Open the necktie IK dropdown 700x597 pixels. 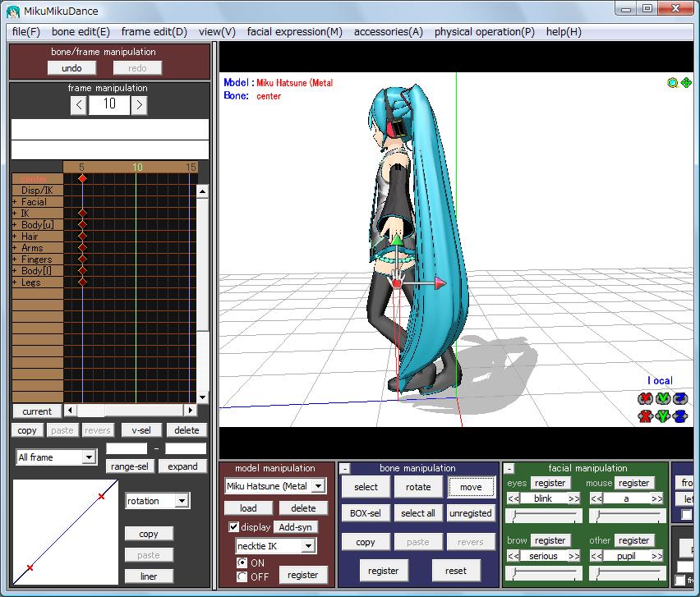308,546
